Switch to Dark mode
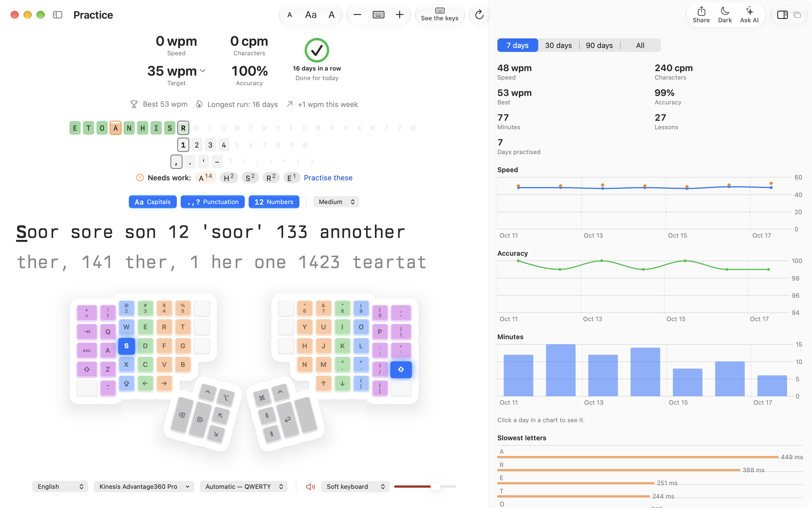The height and width of the screenshot is (508, 812). tap(725, 15)
